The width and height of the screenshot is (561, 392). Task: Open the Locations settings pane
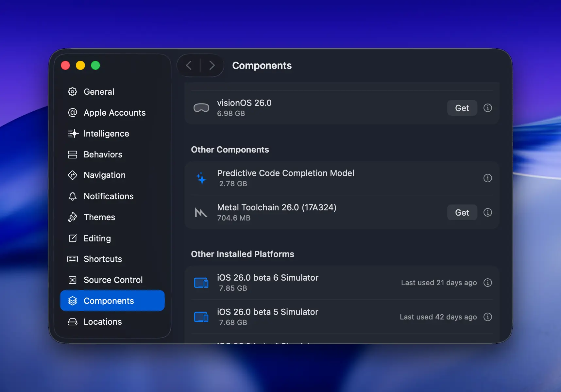coord(102,322)
